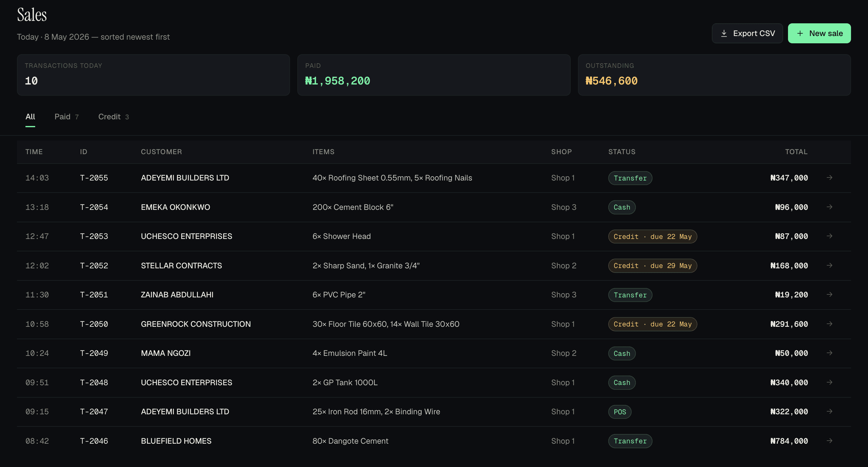Click the ID column header
The width and height of the screenshot is (868, 467).
(x=84, y=152)
